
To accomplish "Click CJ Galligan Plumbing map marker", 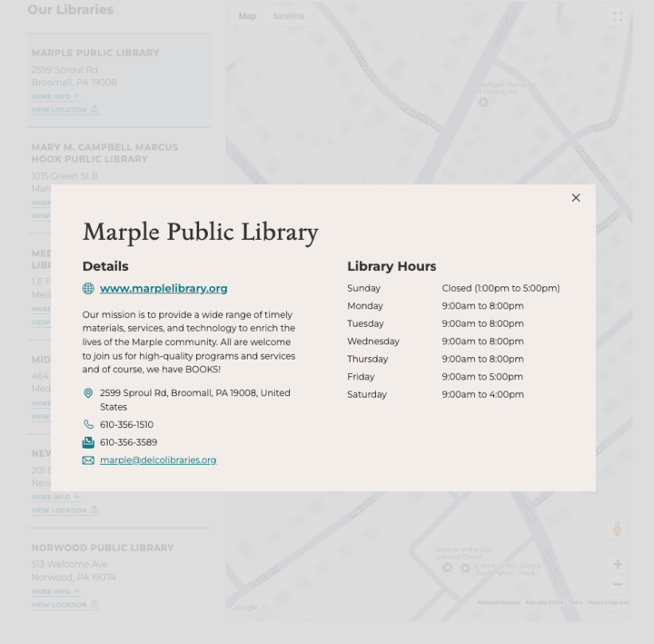I will pyautogui.click(x=483, y=103).
